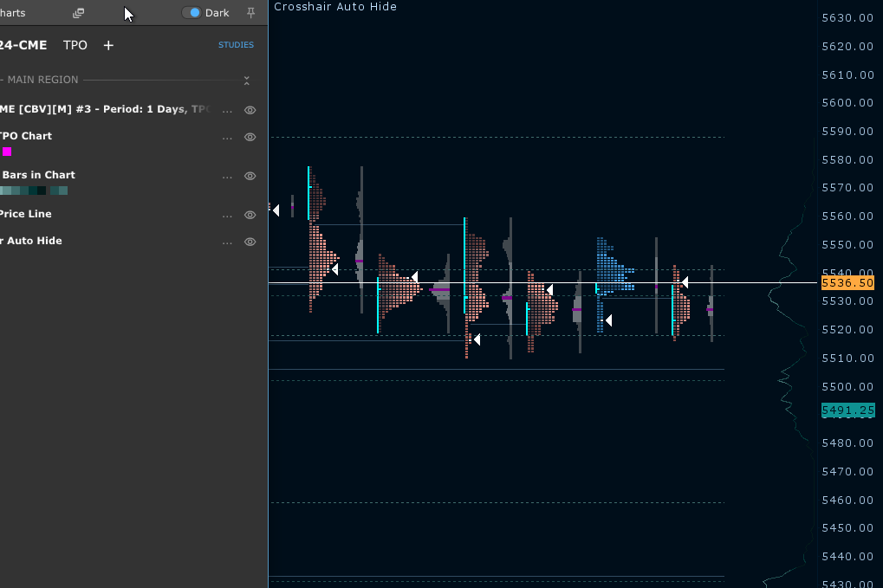Collapse the MAIN REGION section chevron
This screenshot has width=883, height=588.
coord(247,80)
